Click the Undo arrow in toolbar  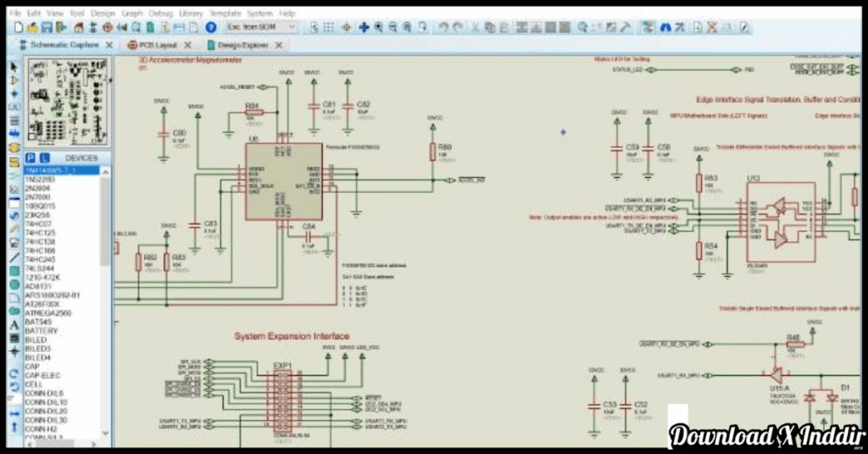pyautogui.click(x=444, y=27)
